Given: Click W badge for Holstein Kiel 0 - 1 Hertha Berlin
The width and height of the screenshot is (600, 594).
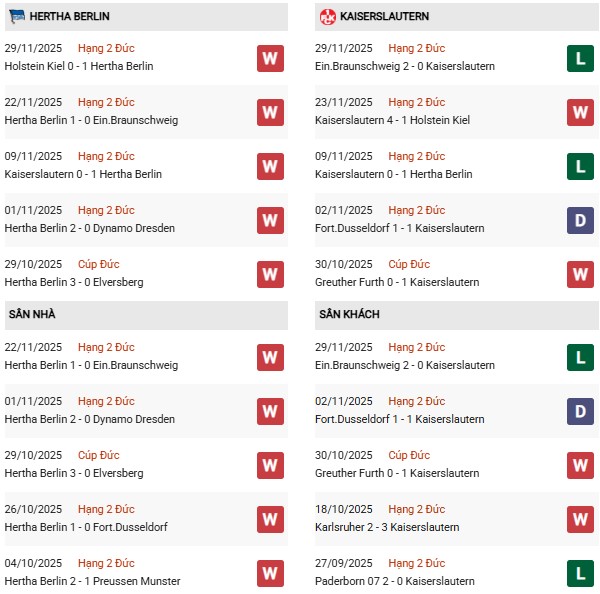Looking at the screenshot, I should (x=270, y=58).
